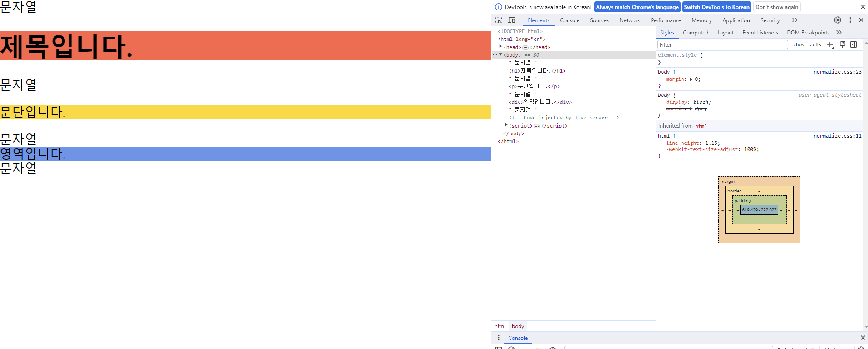Image resolution: width=868 pixels, height=349 pixels.
Task: Select the div 영역입니다. node
Action: tap(540, 102)
